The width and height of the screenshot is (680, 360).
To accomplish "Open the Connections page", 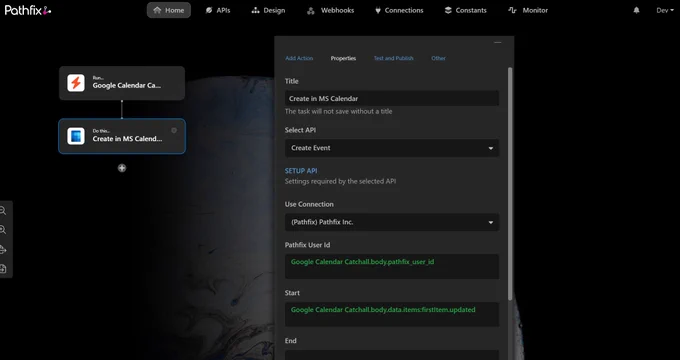I will pyautogui.click(x=399, y=10).
